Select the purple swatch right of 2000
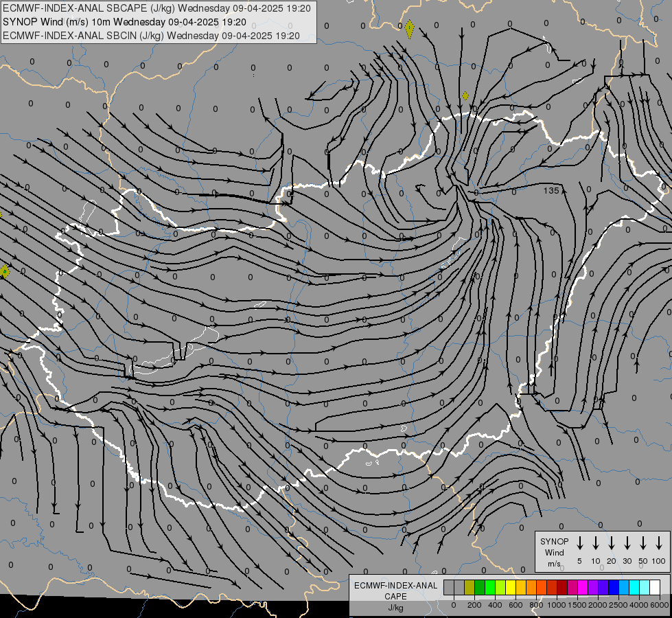This screenshot has height=618, width=672. [603, 587]
